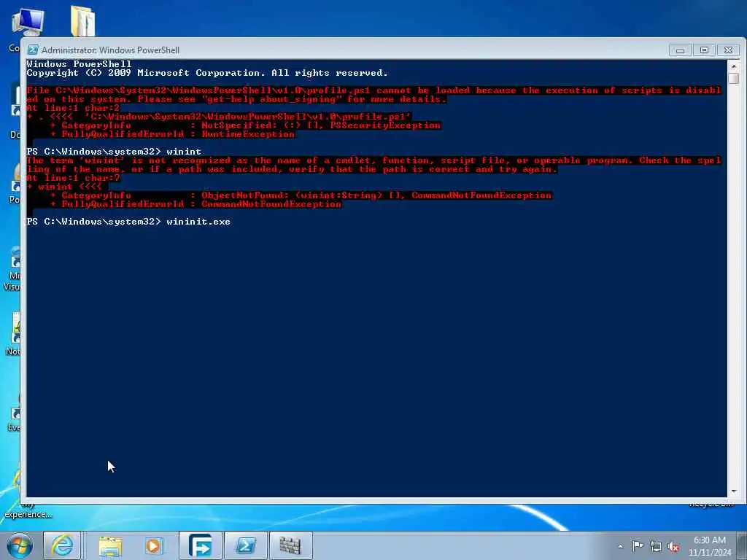
Task: Minimize the PowerShell window
Action: pos(680,50)
